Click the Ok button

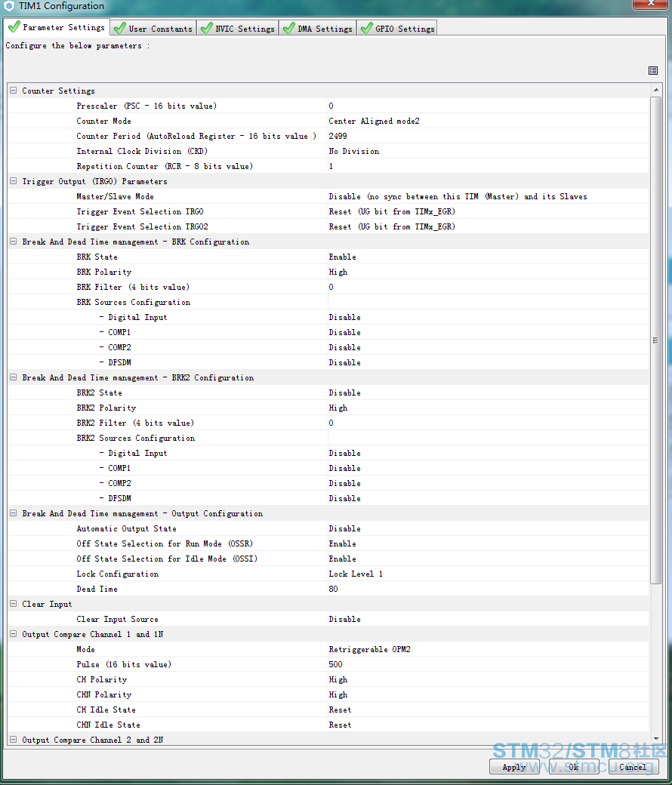click(574, 767)
